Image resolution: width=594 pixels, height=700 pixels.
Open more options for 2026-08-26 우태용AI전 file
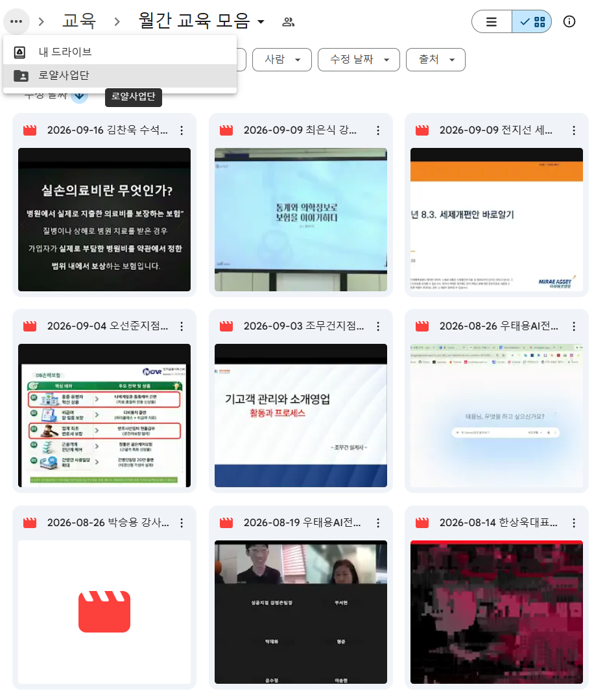574,326
